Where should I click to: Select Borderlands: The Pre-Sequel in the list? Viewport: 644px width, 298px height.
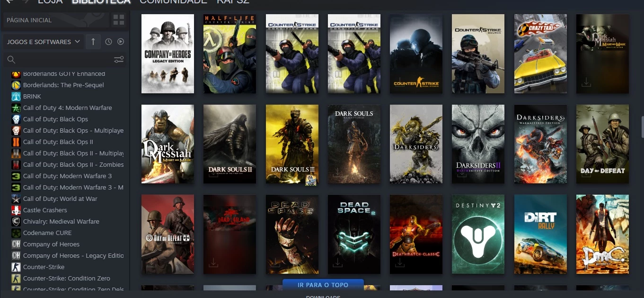pyautogui.click(x=63, y=85)
